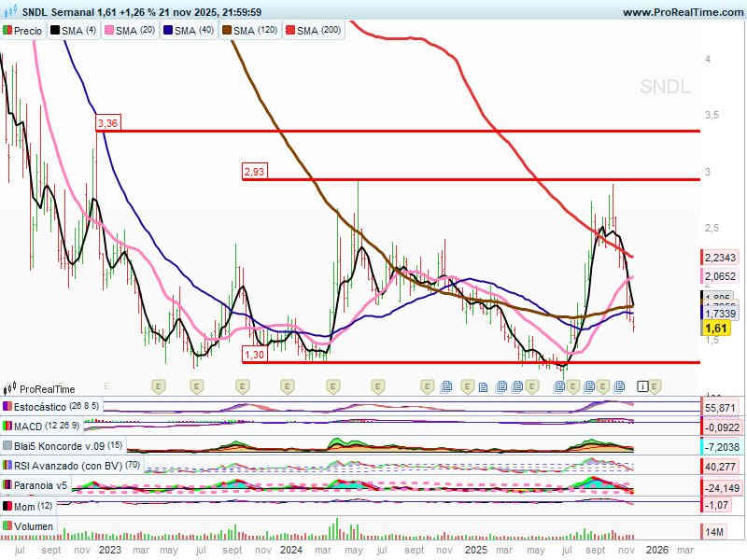Click the rightmost 'E' earnings event marker

655,385
